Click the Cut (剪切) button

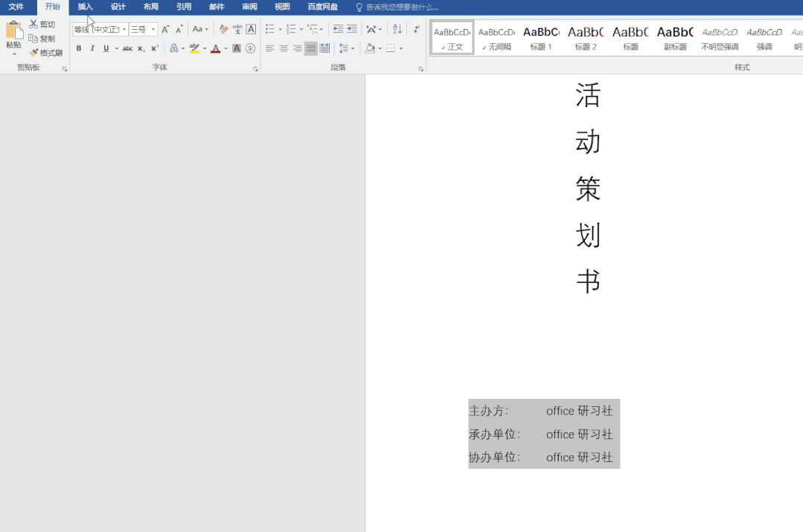[42, 24]
